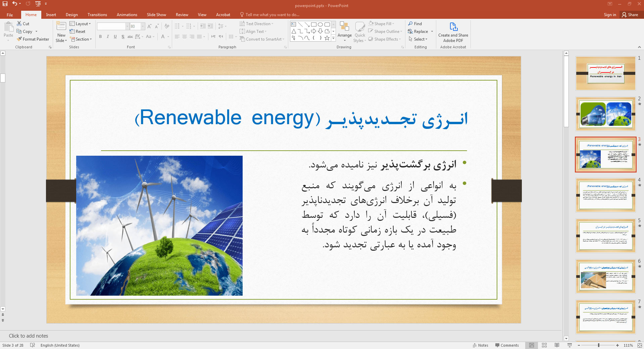The height and width of the screenshot is (349, 644).
Task: Open the Slide Show tab
Action: (x=156, y=15)
